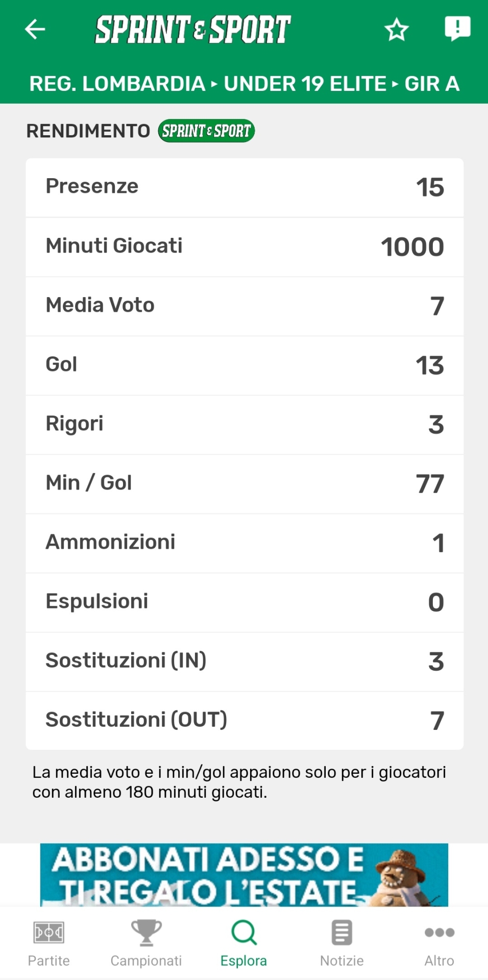The image size is (488, 980).
Task: Open the Notizie document icon
Action: 341,933
